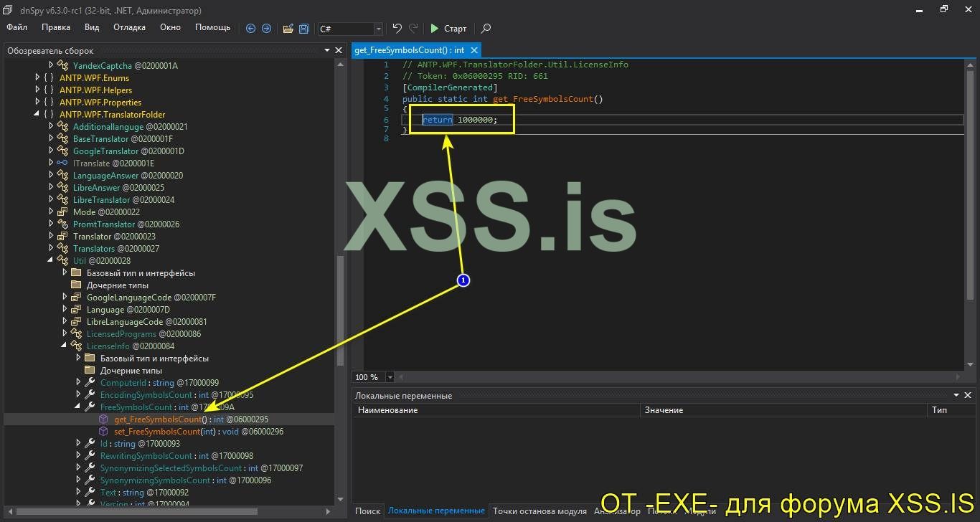The width and height of the screenshot is (980, 522).
Task: Expand the ANTP.WPF.Properties namespace
Action: click(37, 103)
